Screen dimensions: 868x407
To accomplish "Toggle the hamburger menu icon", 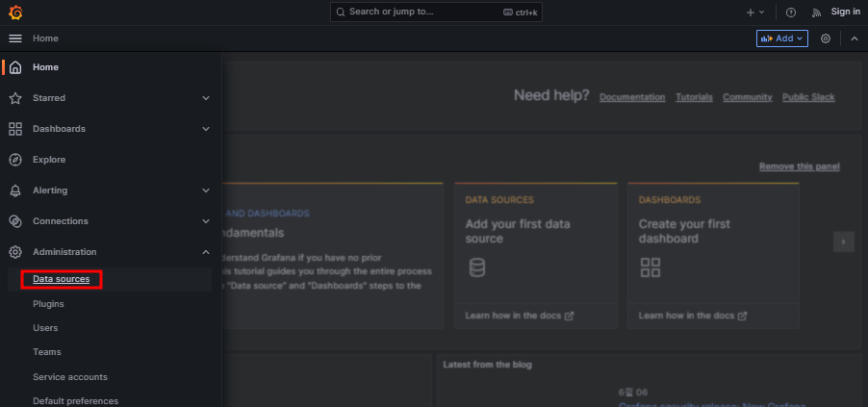I will 15,38.
